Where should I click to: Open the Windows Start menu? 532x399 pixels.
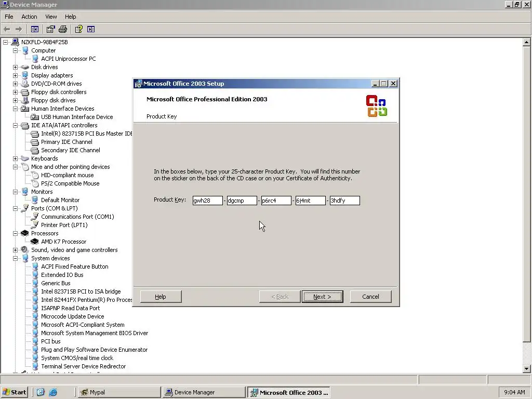point(14,392)
